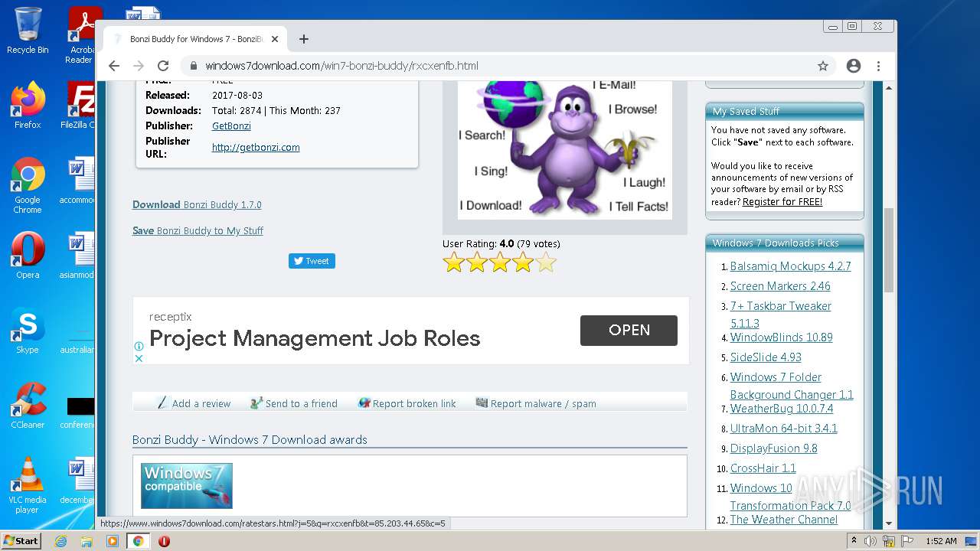Click the GetBonzi publisher link
Viewport: 980px width, 551px height.
(231, 126)
